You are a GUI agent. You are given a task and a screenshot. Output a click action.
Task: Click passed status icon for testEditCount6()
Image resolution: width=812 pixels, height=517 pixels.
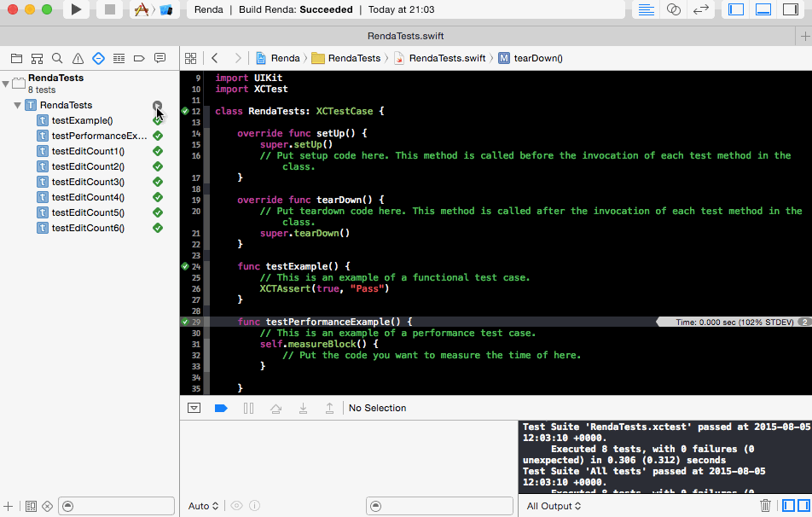(x=158, y=228)
